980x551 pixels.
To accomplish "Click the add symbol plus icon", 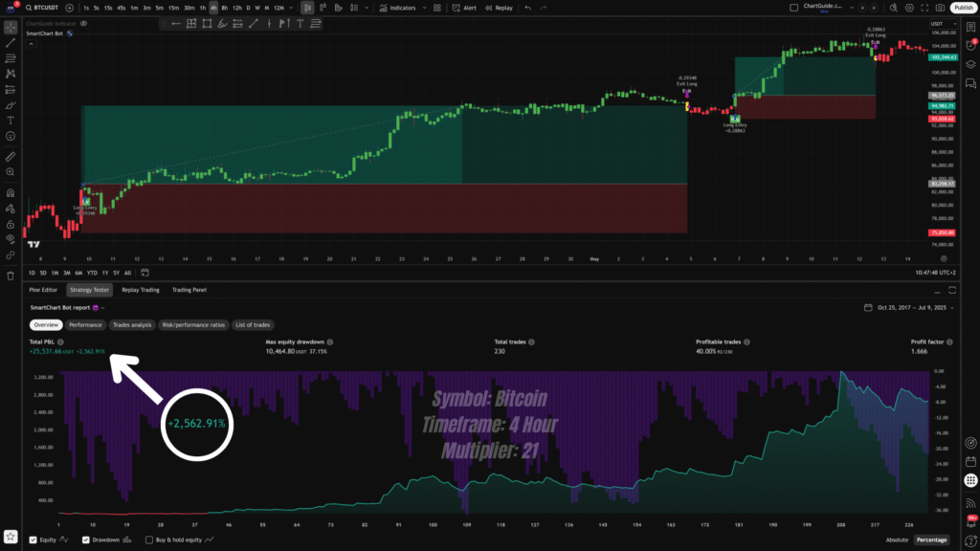I will 70,8.
